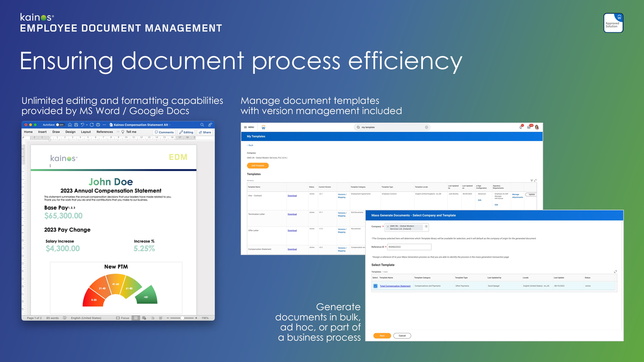Open the Workday MENU
The height and width of the screenshot is (362, 644).
[x=249, y=127]
